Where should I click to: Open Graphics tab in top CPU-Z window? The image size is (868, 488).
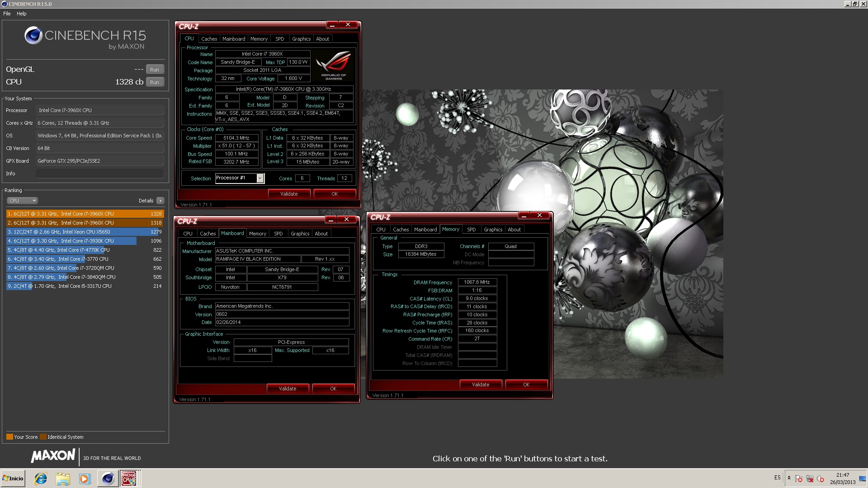coord(301,39)
